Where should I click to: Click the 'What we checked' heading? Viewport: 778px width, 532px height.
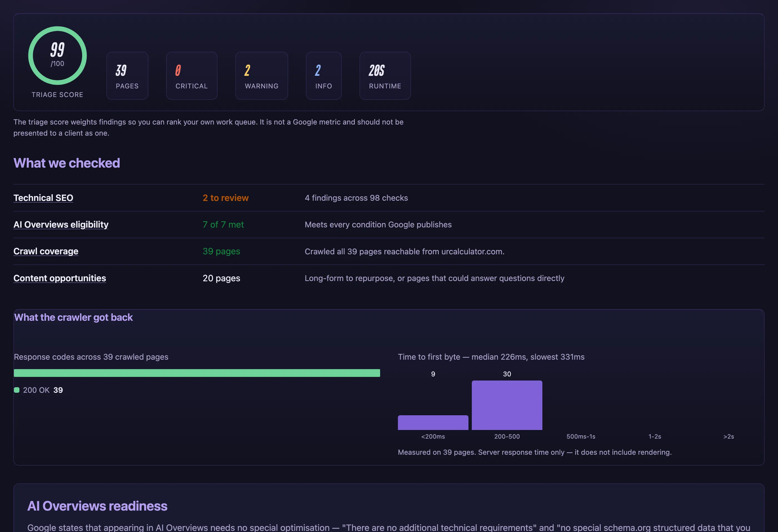[x=67, y=163]
